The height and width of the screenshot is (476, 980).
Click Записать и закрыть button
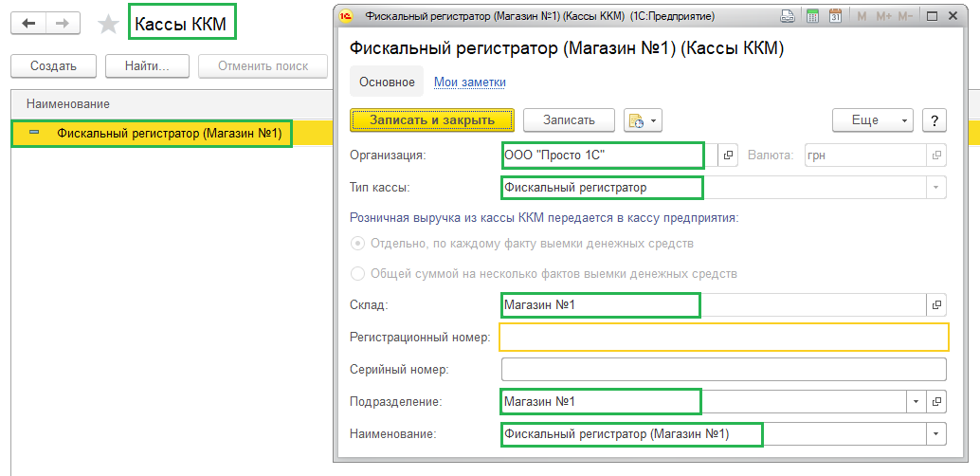432,120
